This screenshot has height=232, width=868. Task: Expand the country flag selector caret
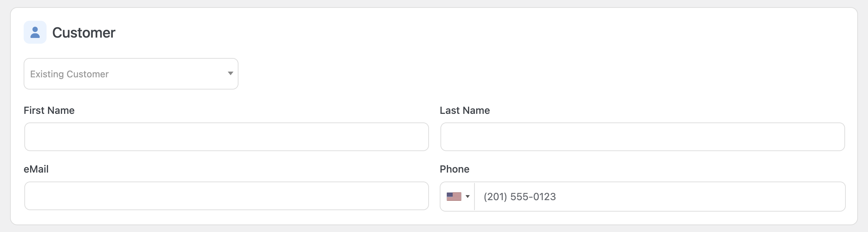click(x=468, y=196)
